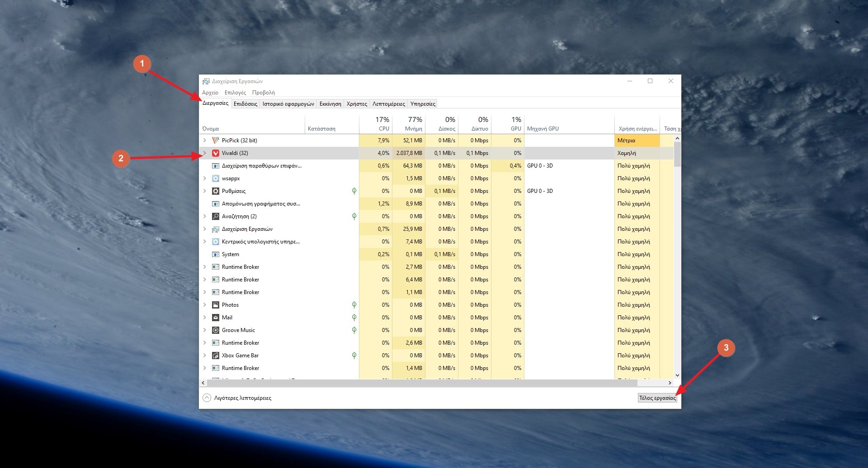Expand the wsappx process group
The image size is (868, 468).
click(205, 178)
